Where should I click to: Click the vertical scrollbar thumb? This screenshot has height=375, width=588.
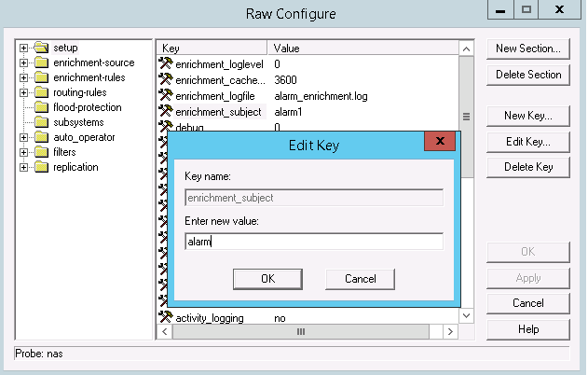tap(466, 117)
